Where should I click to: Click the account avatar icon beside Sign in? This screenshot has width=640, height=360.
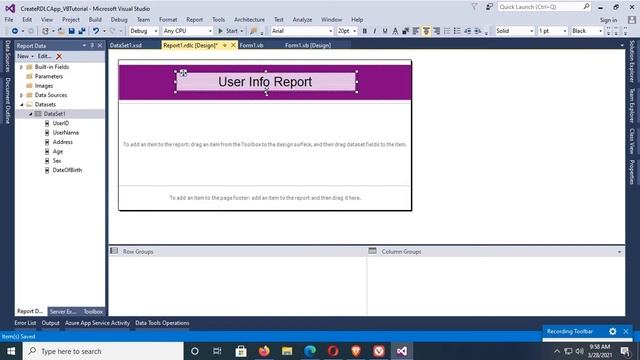coord(632,20)
